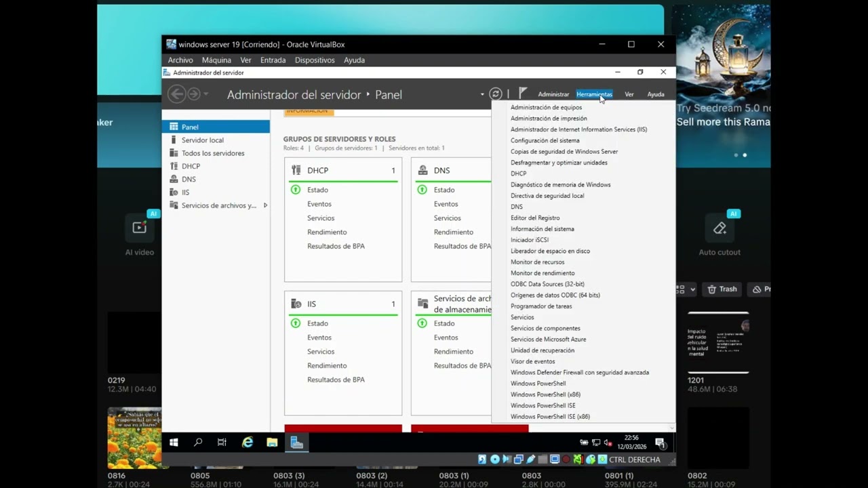Image resolution: width=868 pixels, height=488 pixels.
Task: Click the green Estado icon in IIS tile
Action: tap(295, 323)
